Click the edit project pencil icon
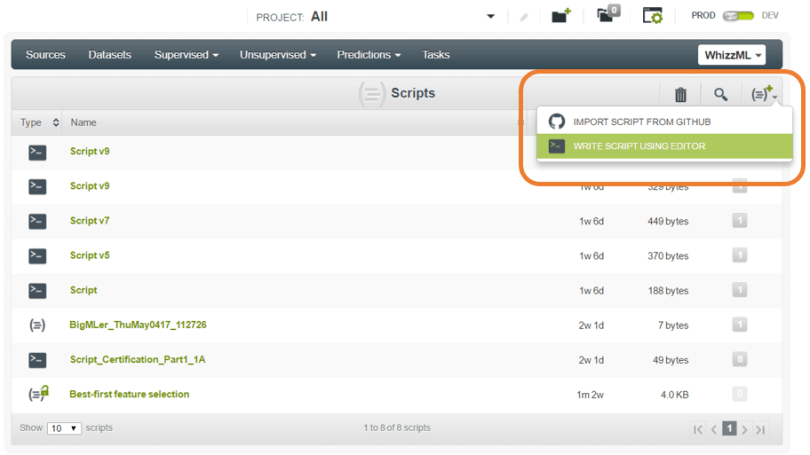The width and height of the screenshot is (810, 455). point(523,17)
